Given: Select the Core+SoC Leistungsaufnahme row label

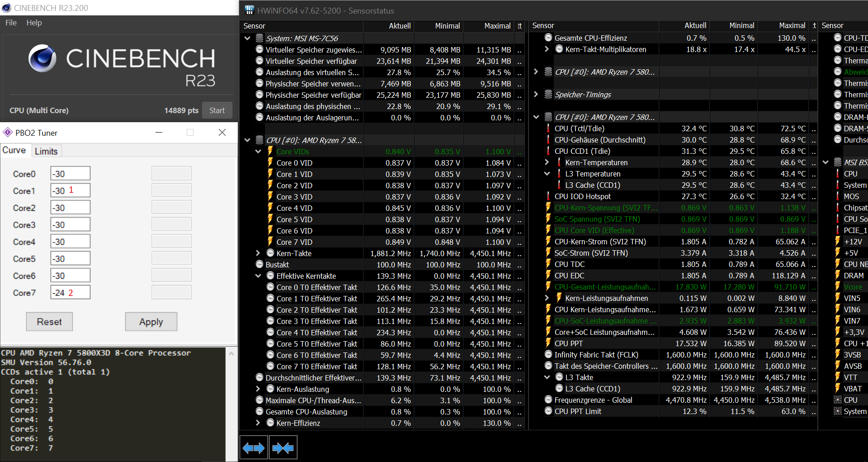Looking at the screenshot, I should click(x=604, y=332).
